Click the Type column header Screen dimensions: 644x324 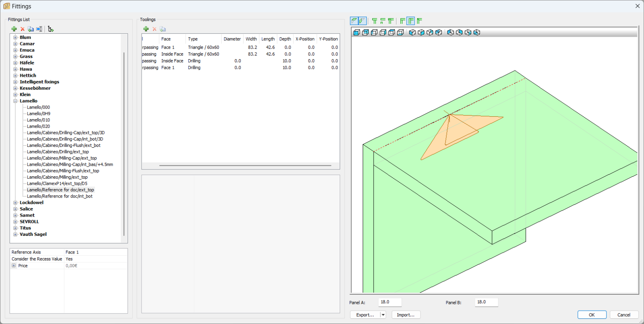pos(203,39)
